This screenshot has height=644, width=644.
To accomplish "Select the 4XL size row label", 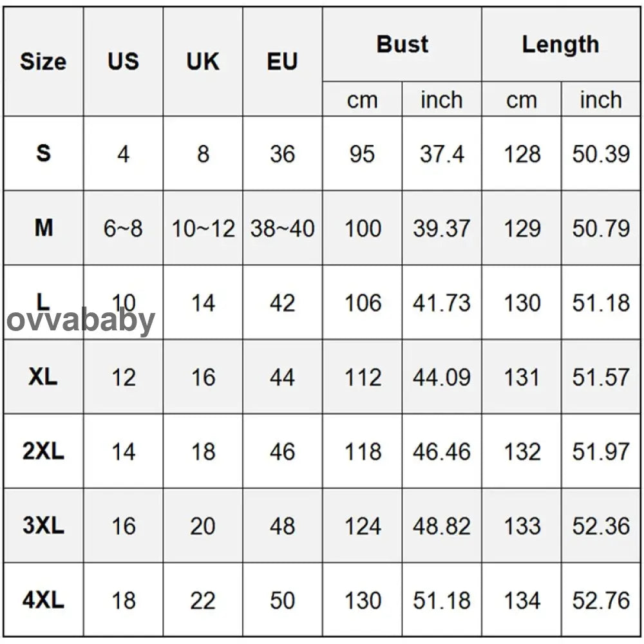I will coord(43,601).
